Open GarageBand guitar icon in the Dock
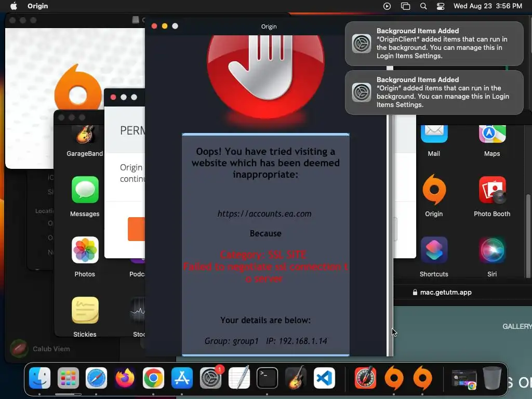 coord(296,378)
